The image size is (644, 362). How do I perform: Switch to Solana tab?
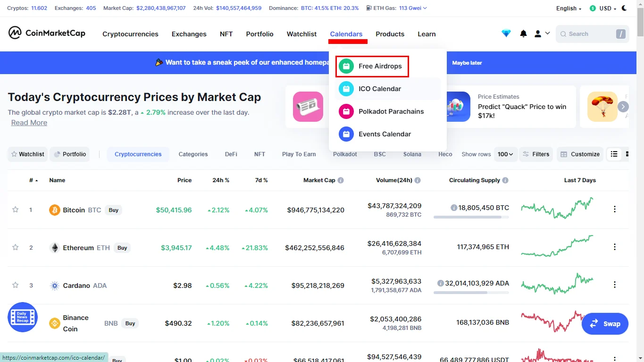pos(412,154)
